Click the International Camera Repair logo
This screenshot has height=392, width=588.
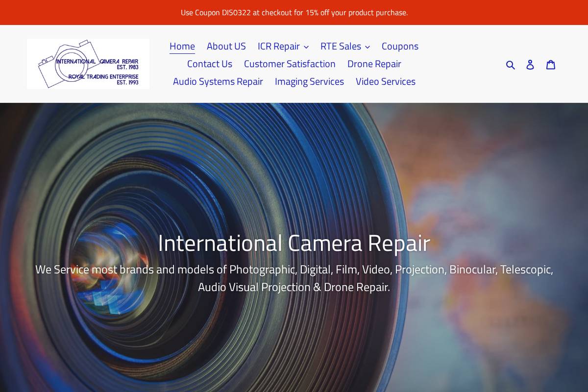pyautogui.click(x=88, y=64)
